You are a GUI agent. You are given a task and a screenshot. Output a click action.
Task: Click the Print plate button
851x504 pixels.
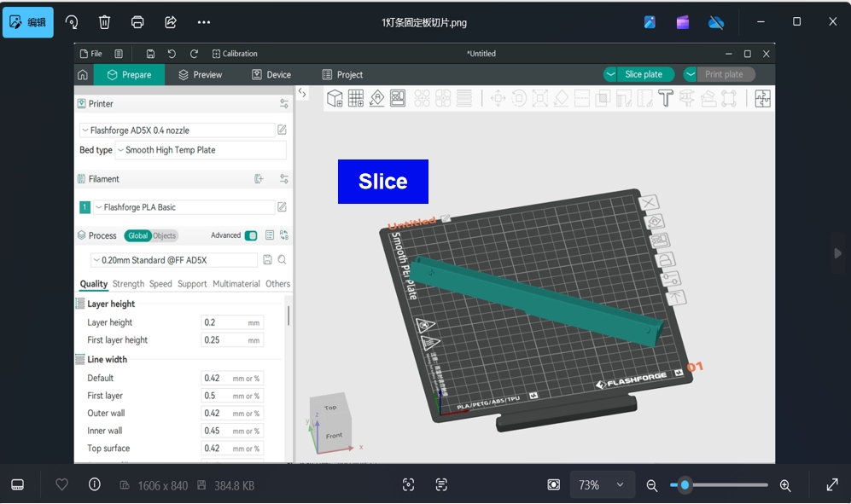726,74
